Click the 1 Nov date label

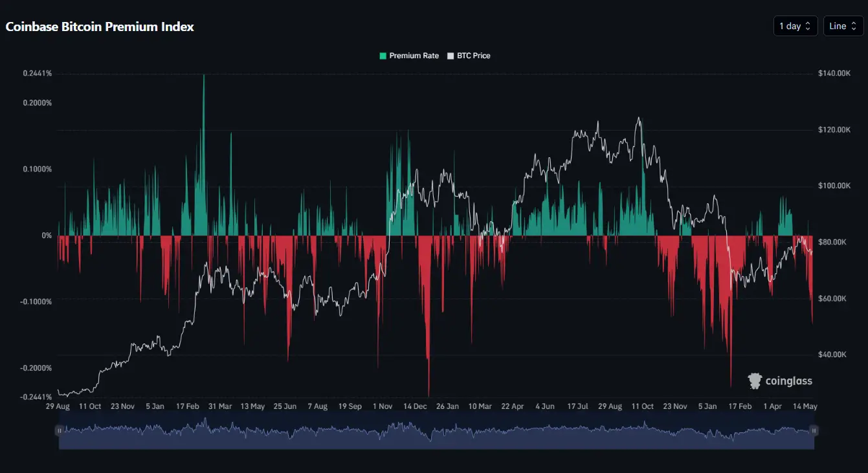click(383, 407)
